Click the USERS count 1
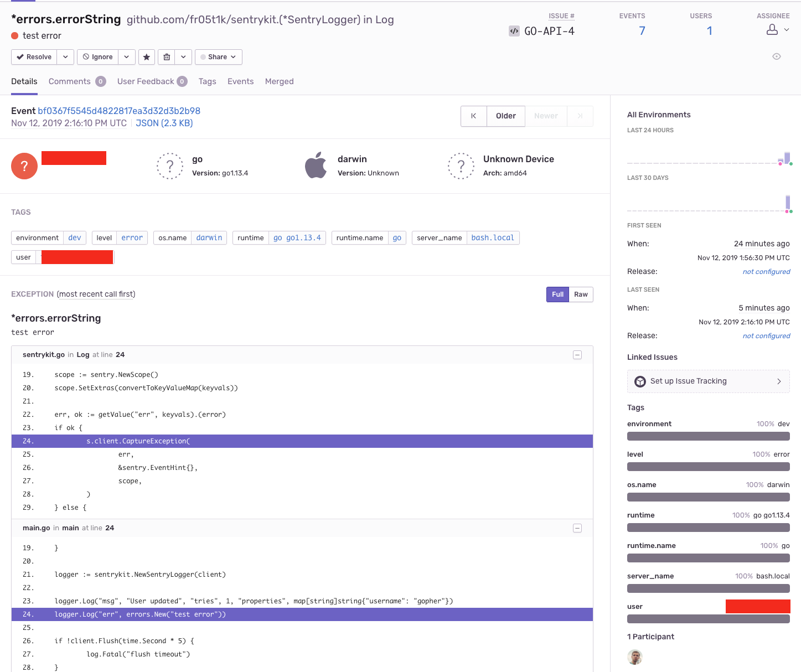This screenshot has width=801, height=672. 710,31
